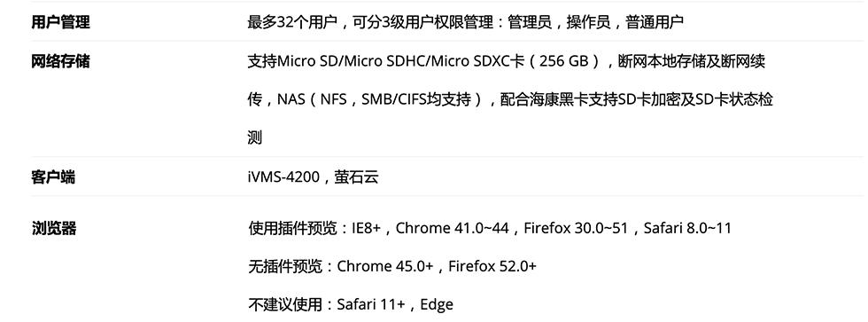
Task: Click the Firefox 52.0+ version text
Action: click(x=492, y=267)
